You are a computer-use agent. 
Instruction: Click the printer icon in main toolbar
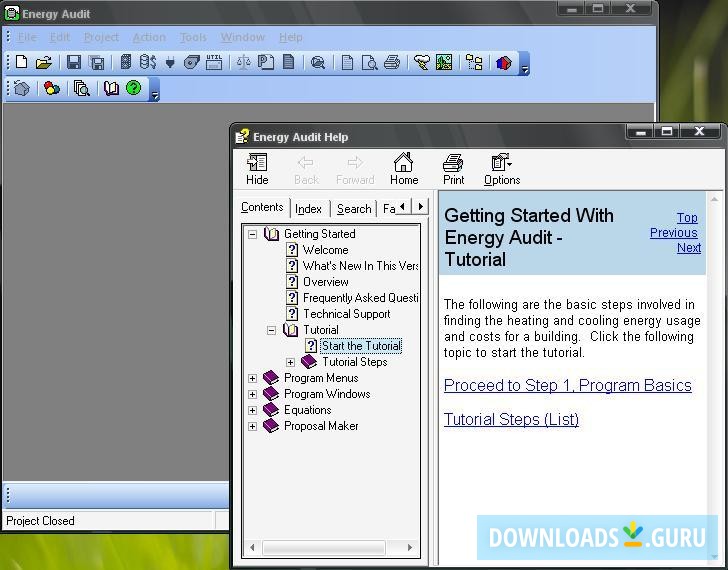click(392, 62)
